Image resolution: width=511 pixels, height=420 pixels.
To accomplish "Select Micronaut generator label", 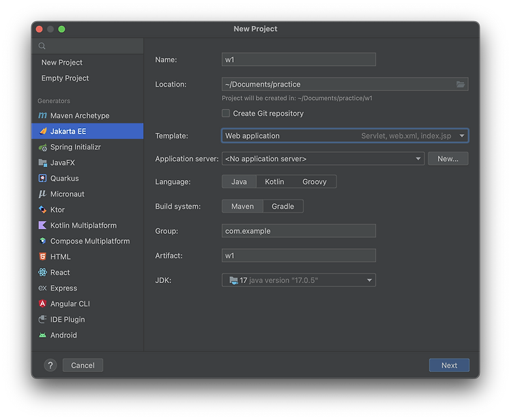I will [67, 194].
